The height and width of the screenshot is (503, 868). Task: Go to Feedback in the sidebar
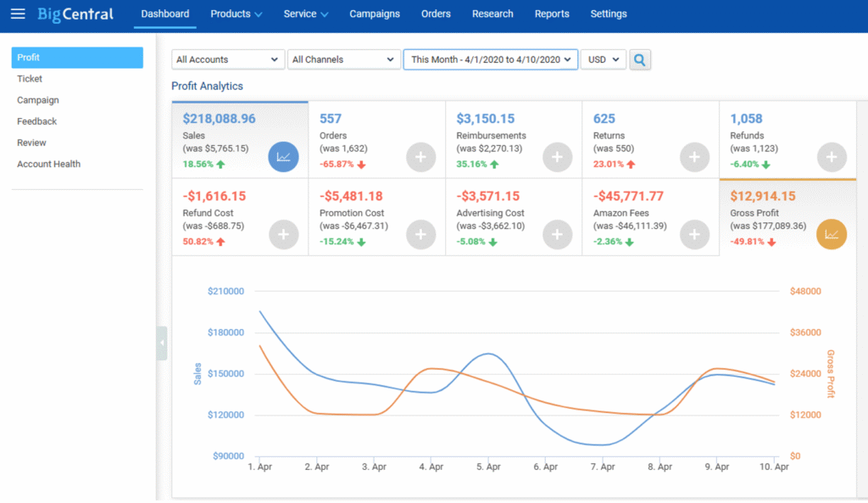[x=37, y=121]
